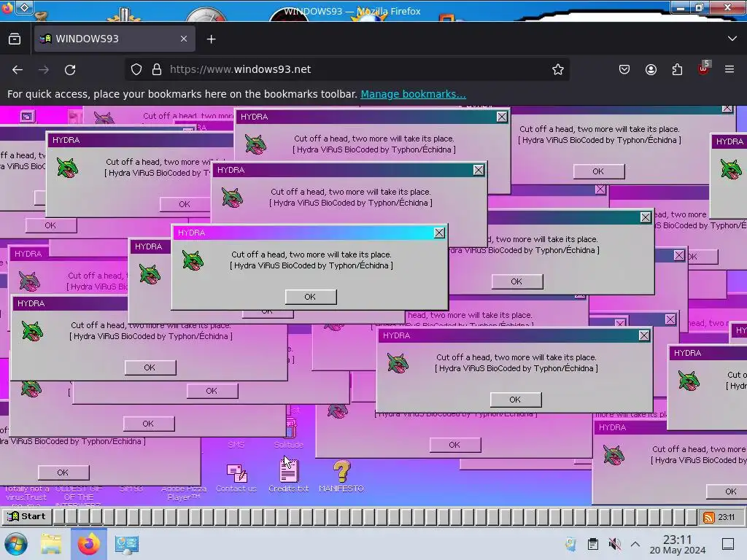
Task: Click the show desktop notification button
Action: point(727,544)
